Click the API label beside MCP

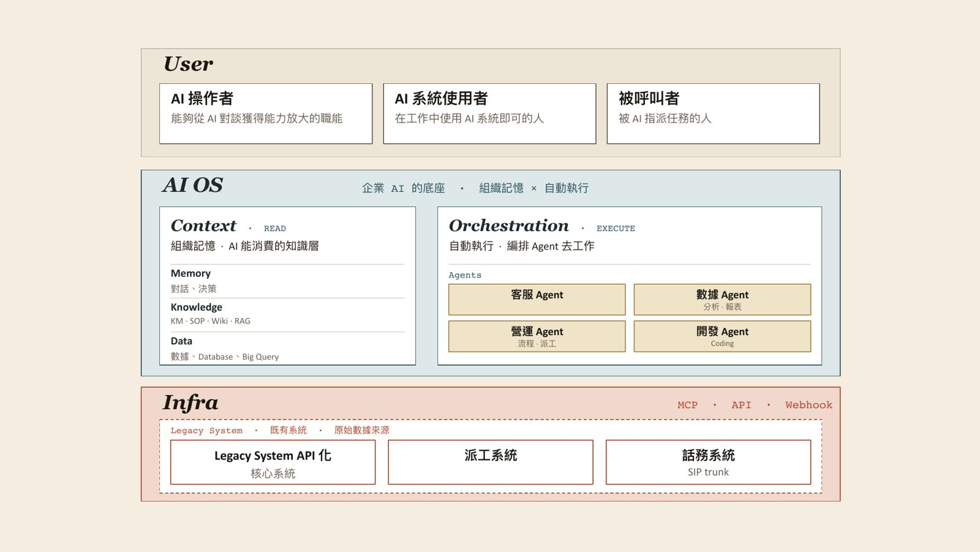(741, 405)
